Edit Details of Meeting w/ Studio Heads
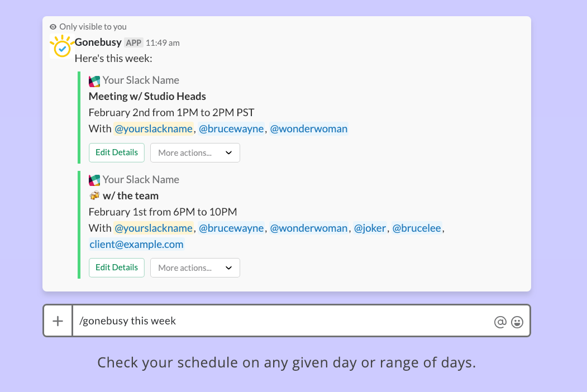Image resolution: width=587 pixels, height=392 pixels. [x=117, y=152]
